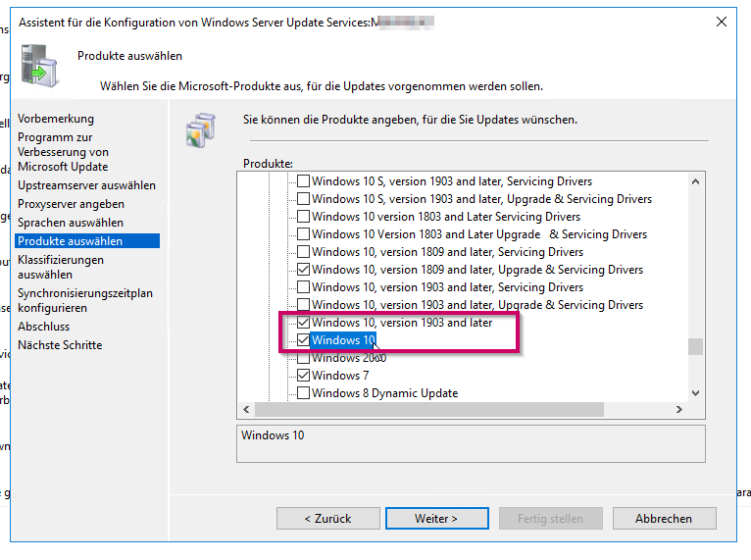Check Windows 10 version 1803 and Later Servicing Drivers
Viewport: 751px width, 560px height.
[x=303, y=217]
